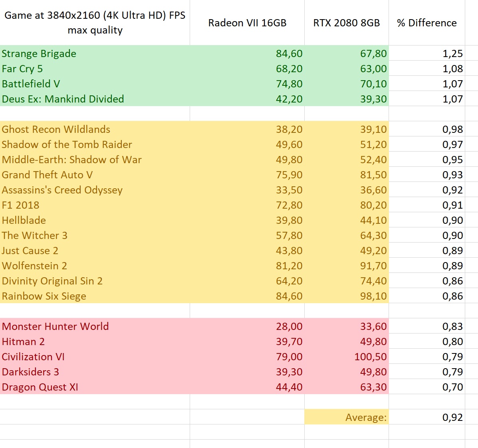
Task: Click the Wolfenstein 2 cell
Action: (x=95, y=266)
